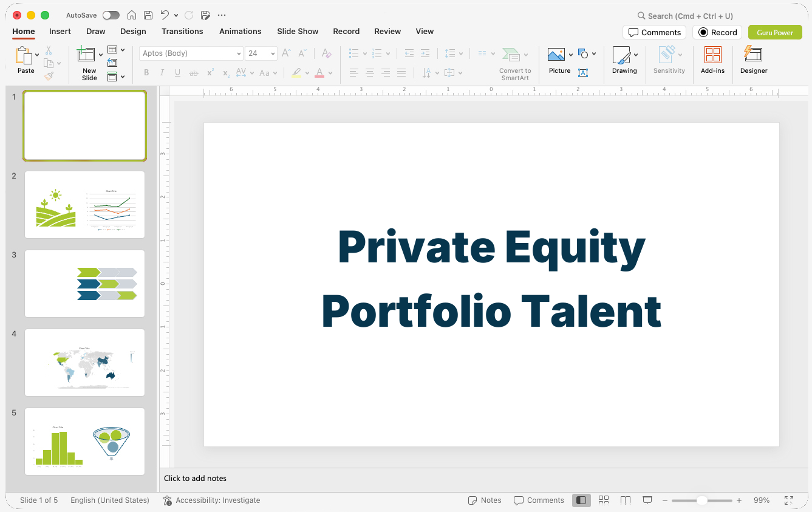Clear all formatting with eraser A icon
Image resolution: width=812 pixels, height=512 pixels.
[326, 53]
